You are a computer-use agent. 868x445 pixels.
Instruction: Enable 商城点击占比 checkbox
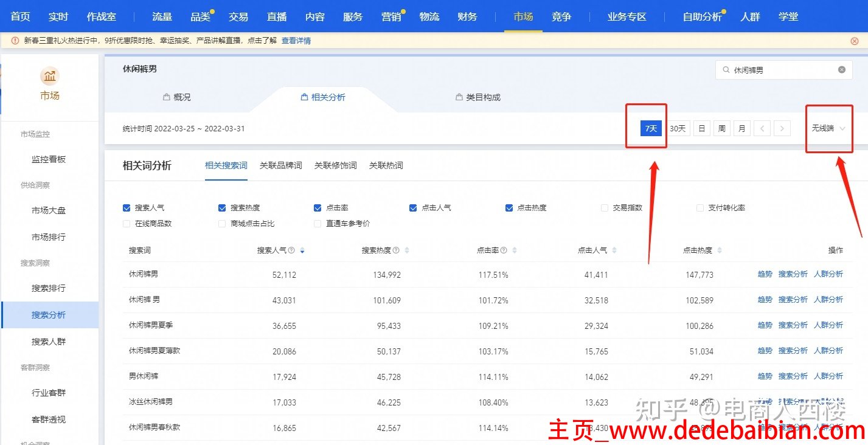pyautogui.click(x=222, y=224)
